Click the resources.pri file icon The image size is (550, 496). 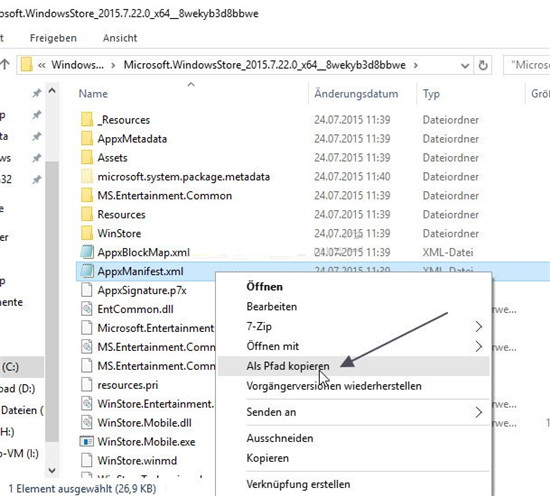coord(87,385)
